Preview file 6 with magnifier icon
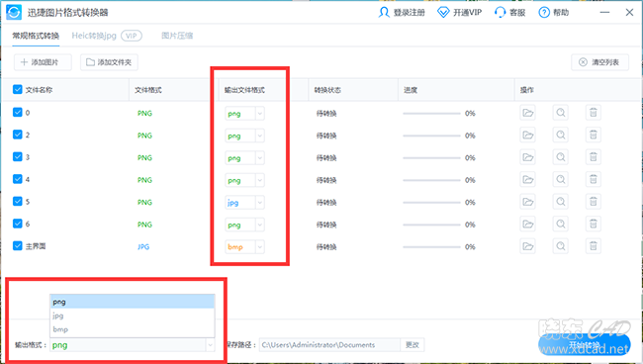This screenshot has height=364, width=643. [x=561, y=224]
